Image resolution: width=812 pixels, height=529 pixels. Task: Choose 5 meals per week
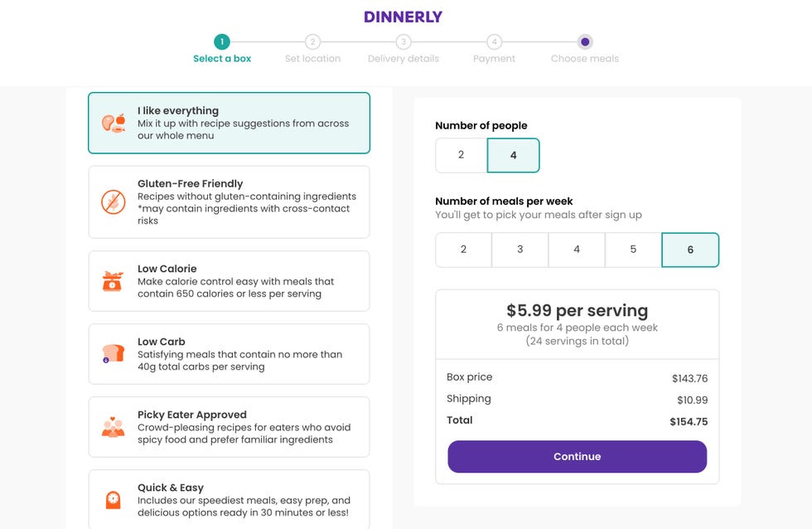(x=633, y=250)
